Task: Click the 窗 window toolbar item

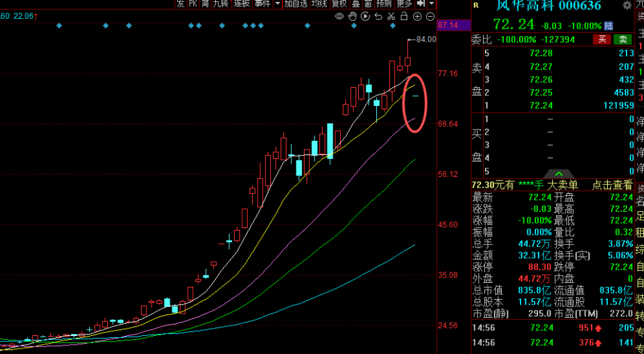Action: 368,4
